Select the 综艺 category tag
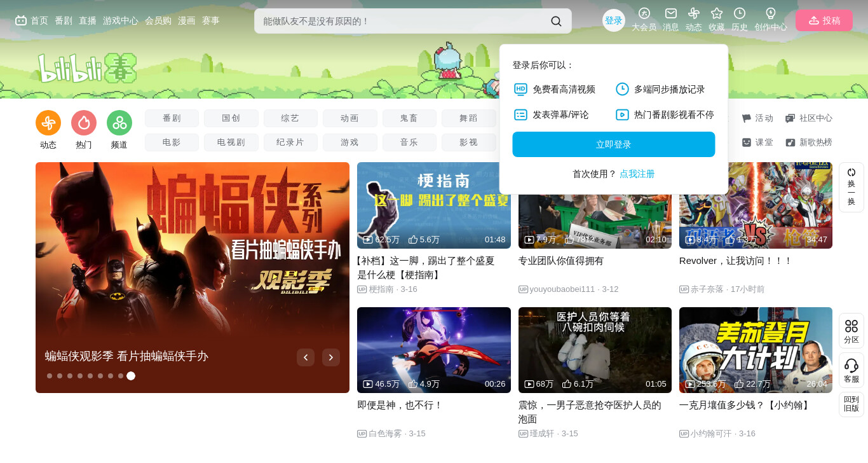This screenshot has height=463, width=868. (290, 118)
